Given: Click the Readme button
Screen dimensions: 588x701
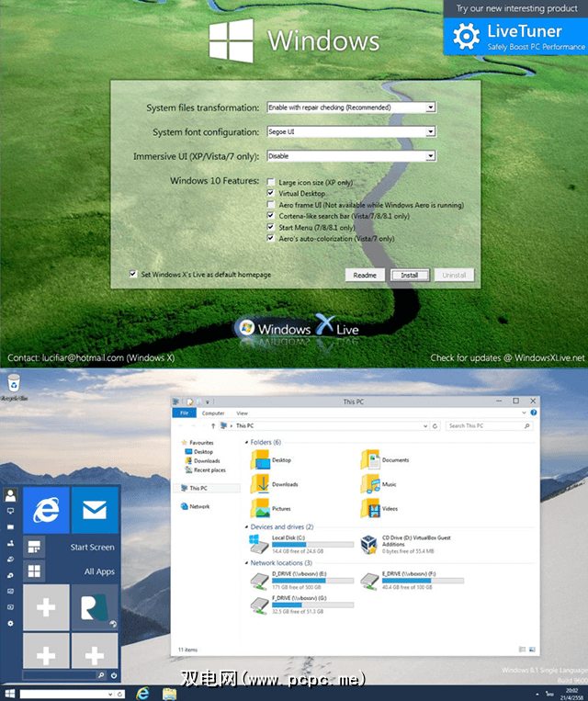Looking at the screenshot, I should click(365, 275).
